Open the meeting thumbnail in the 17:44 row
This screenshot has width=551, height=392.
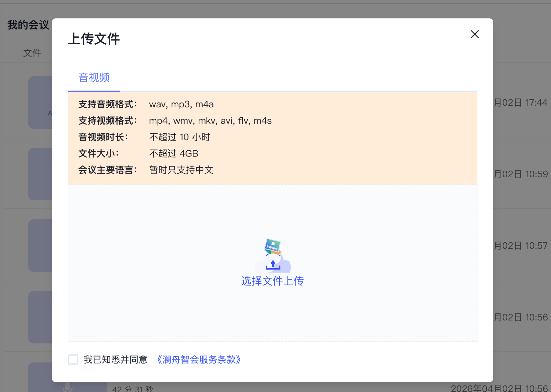[x=40, y=102]
